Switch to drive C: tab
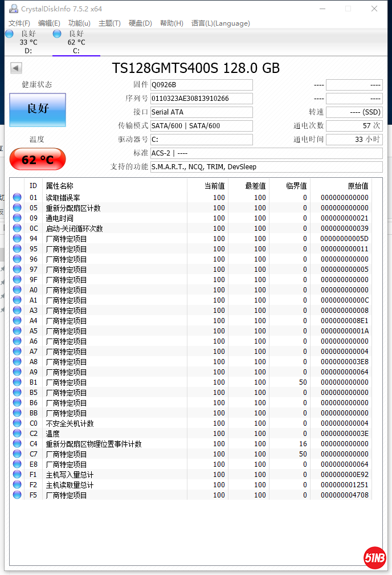This screenshot has height=575, width=392. [76, 42]
